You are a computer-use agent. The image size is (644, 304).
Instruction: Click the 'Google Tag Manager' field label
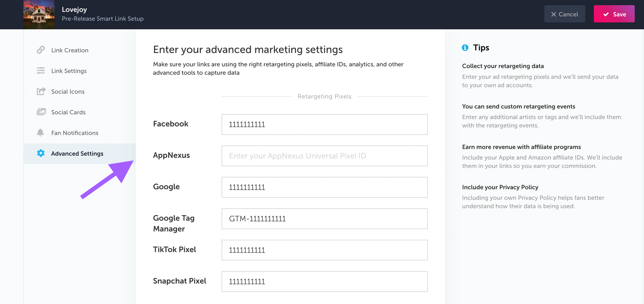click(174, 223)
